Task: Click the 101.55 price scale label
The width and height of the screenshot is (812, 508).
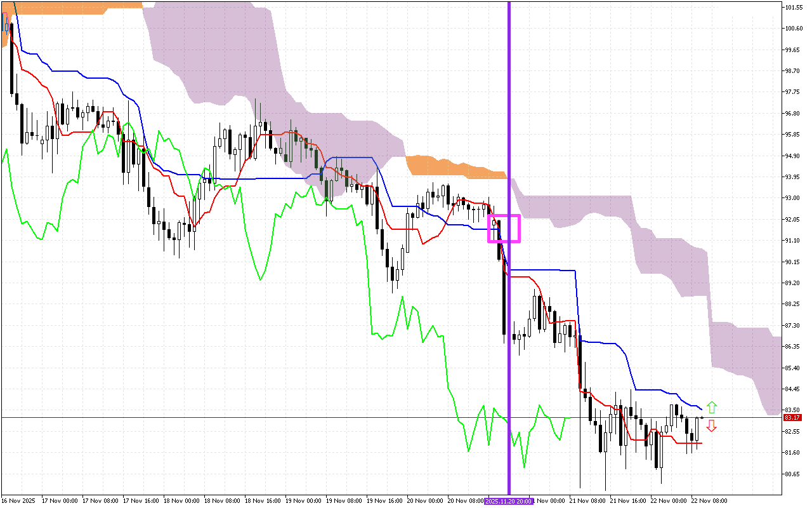Action: (794, 8)
